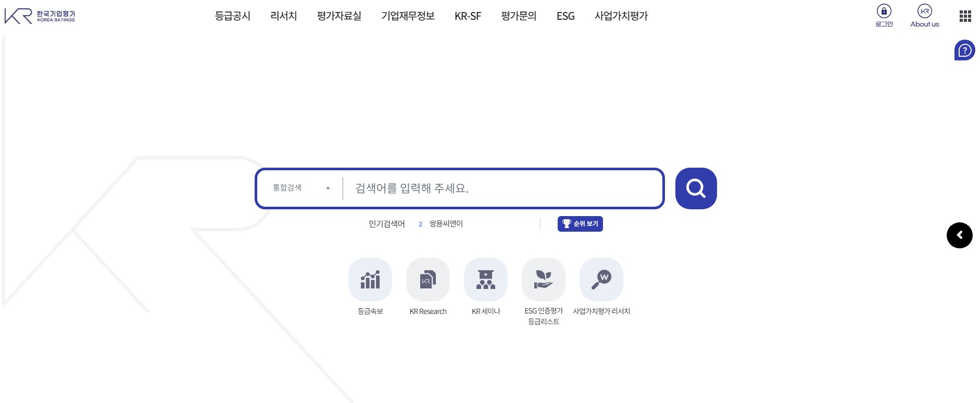
Task: Open 사업가치평가 리서치 icon
Action: click(601, 280)
